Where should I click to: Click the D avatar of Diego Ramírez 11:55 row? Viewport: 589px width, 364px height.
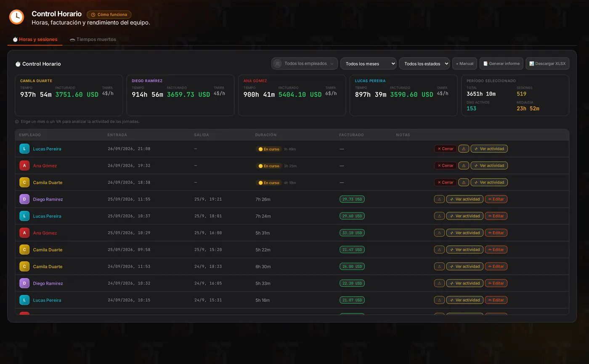pos(24,199)
